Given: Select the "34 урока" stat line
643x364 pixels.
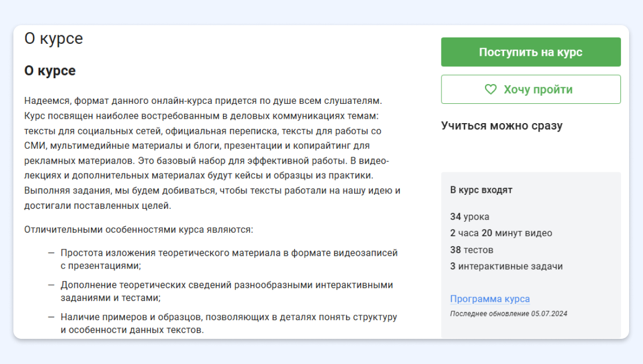Looking at the screenshot, I should coord(469,217).
